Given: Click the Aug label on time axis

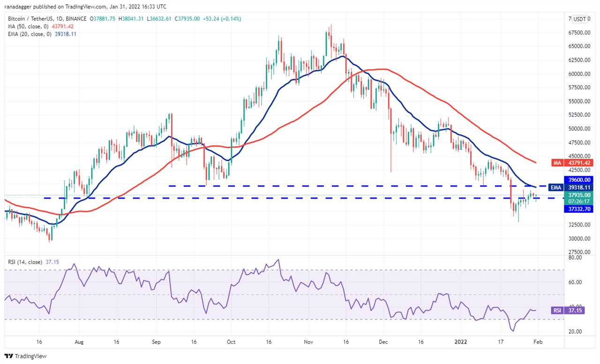Looking at the screenshot, I should tap(79, 342).
